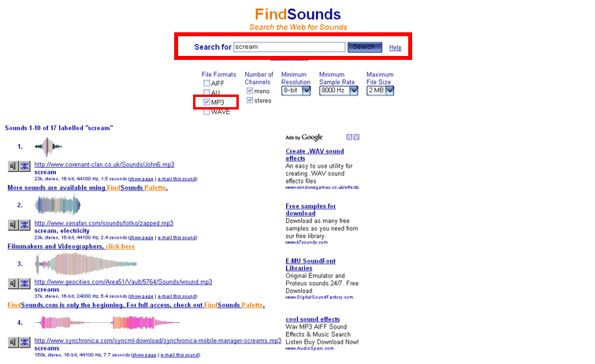Click e-mail this sound for wound.mp3

click(177, 296)
